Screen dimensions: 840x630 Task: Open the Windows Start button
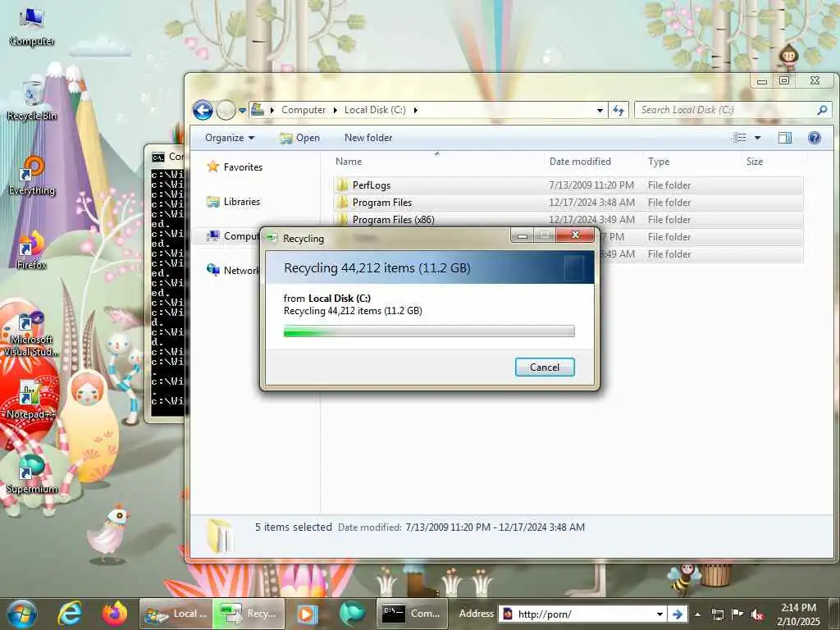22,614
